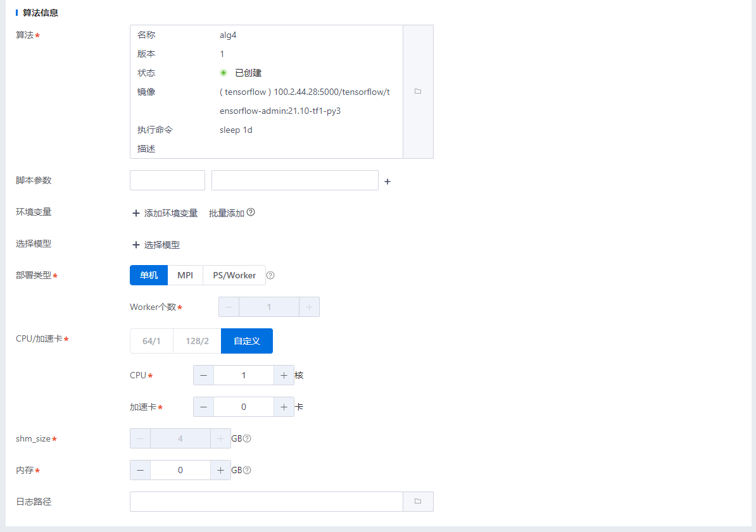Increase 内存 memory value with plus
The height and width of the screenshot is (532, 756).
click(x=220, y=470)
